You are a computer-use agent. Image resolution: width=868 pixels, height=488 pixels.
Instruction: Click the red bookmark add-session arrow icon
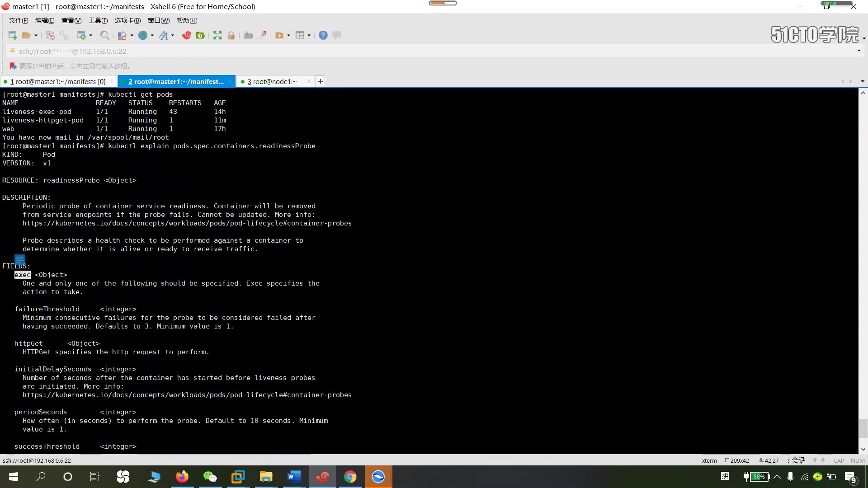click(x=13, y=66)
